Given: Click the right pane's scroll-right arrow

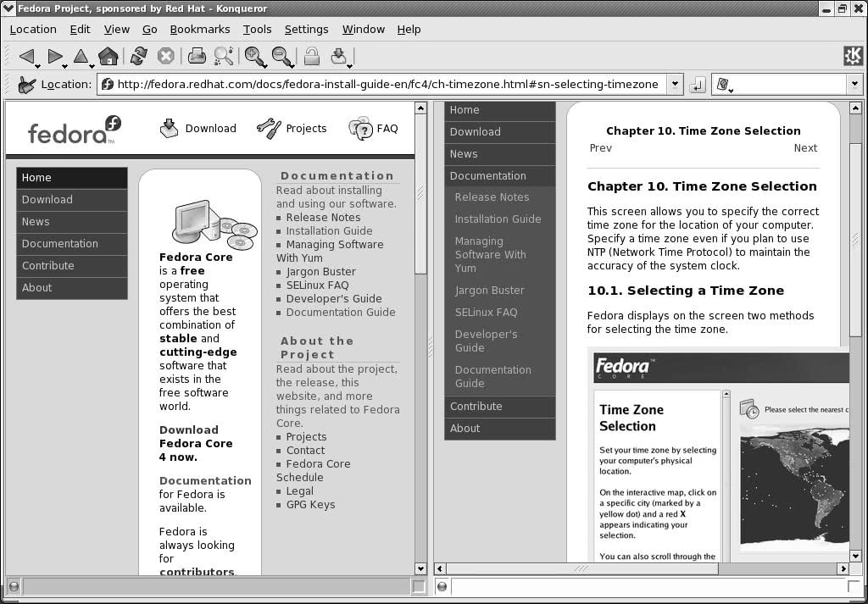Looking at the screenshot, I should click(843, 568).
